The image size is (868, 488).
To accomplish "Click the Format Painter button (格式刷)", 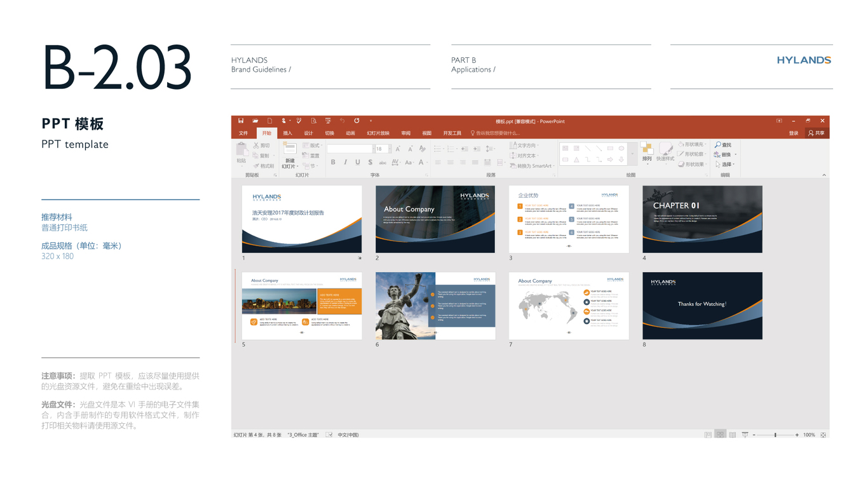I will (264, 166).
